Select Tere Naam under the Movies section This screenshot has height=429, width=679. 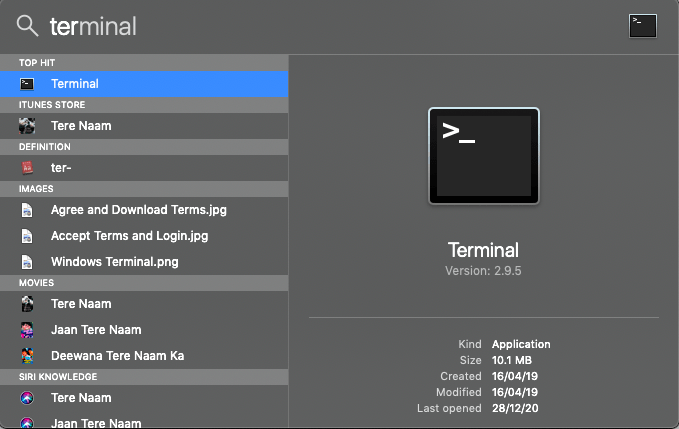coord(81,304)
